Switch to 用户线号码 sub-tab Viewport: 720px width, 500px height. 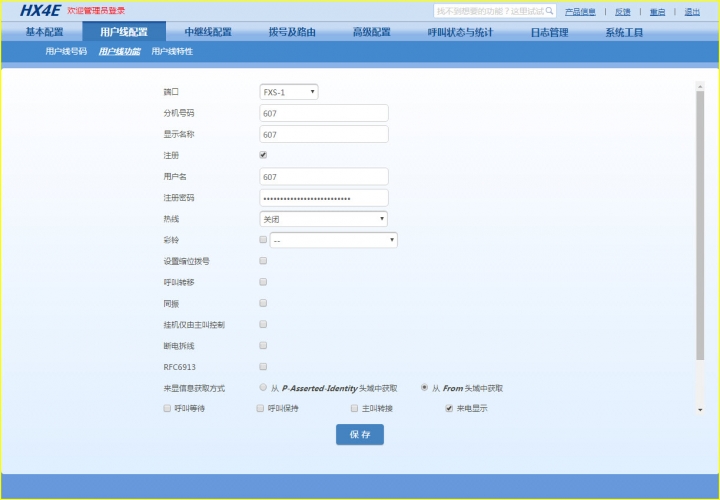[66, 51]
